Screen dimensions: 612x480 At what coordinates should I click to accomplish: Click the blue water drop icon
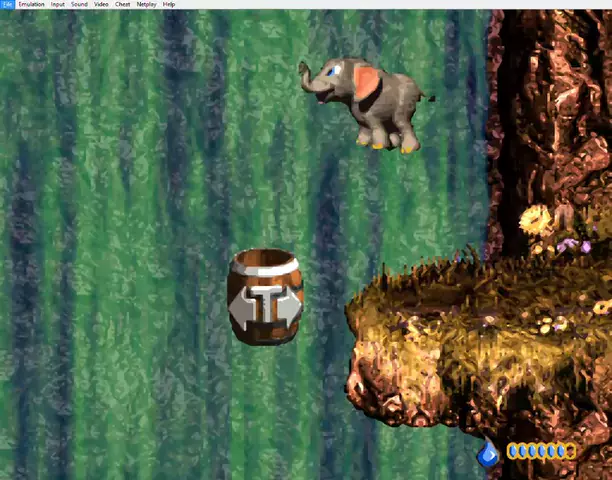pos(488,453)
